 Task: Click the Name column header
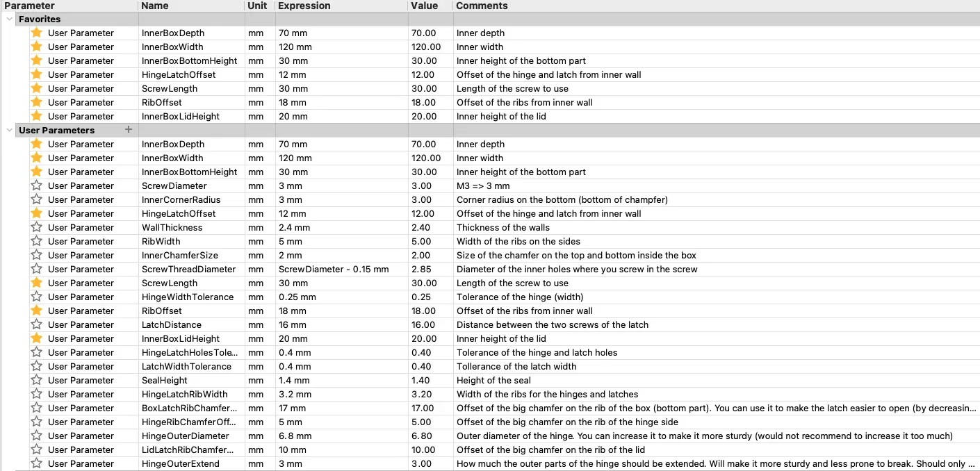155,6
